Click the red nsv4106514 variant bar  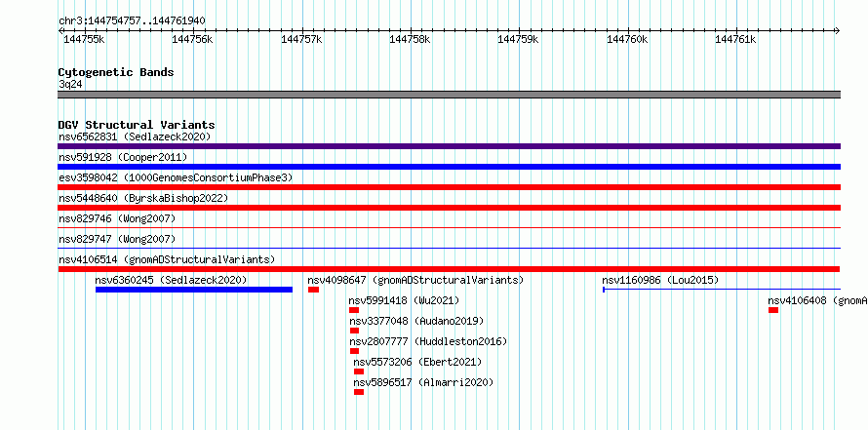tap(449, 269)
